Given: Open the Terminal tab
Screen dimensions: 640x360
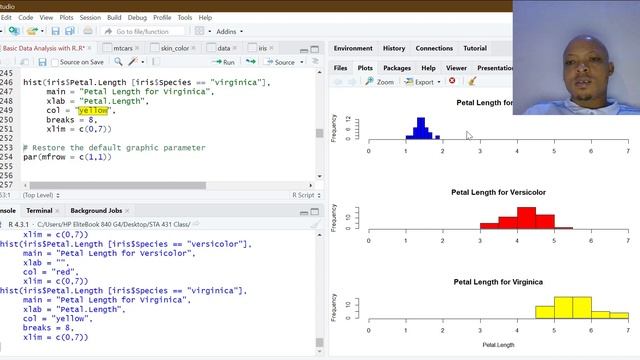Looking at the screenshot, I should point(39,211).
